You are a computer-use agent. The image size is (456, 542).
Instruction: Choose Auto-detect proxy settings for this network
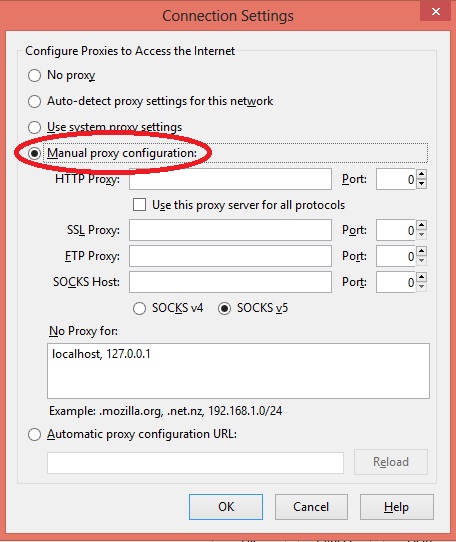[34, 101]
